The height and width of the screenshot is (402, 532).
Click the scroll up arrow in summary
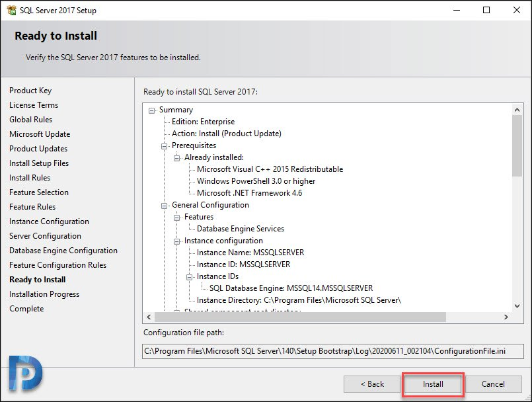517,110
